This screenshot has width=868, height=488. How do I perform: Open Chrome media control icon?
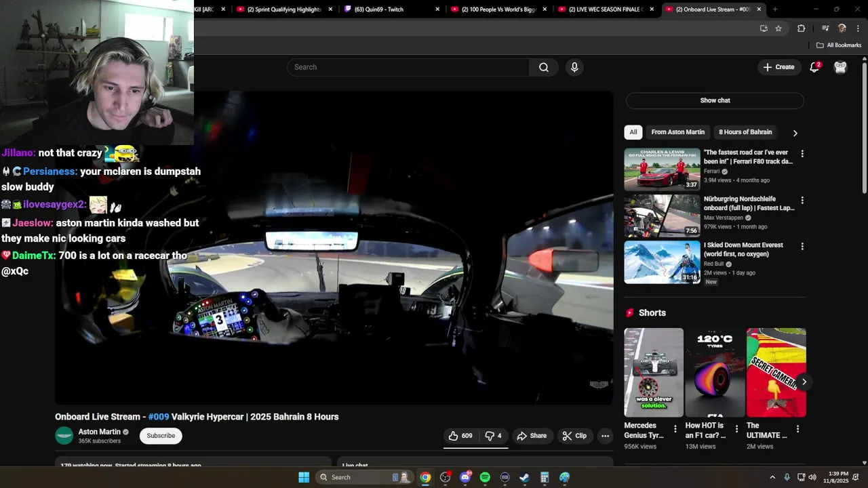tap(825, 28)
